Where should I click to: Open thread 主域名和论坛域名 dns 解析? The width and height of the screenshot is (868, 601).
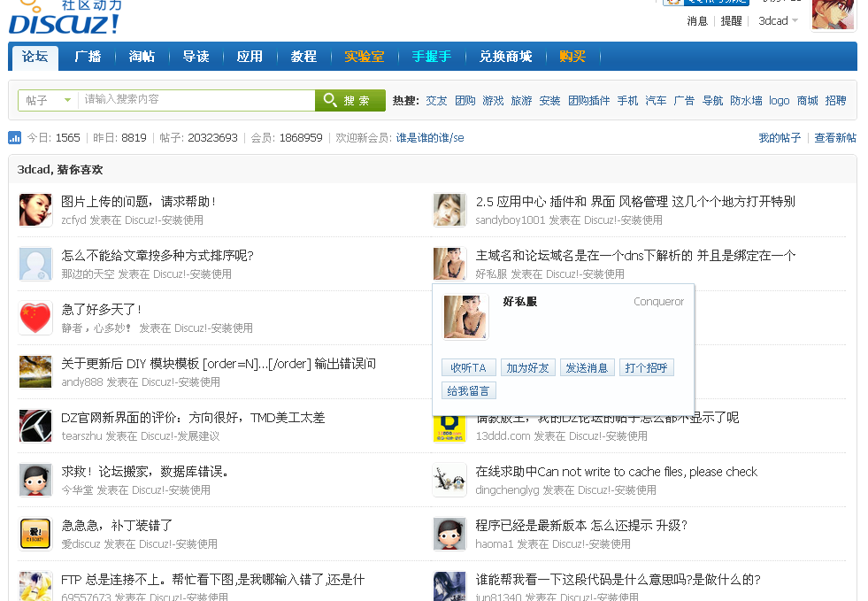[x=635, y=255]
